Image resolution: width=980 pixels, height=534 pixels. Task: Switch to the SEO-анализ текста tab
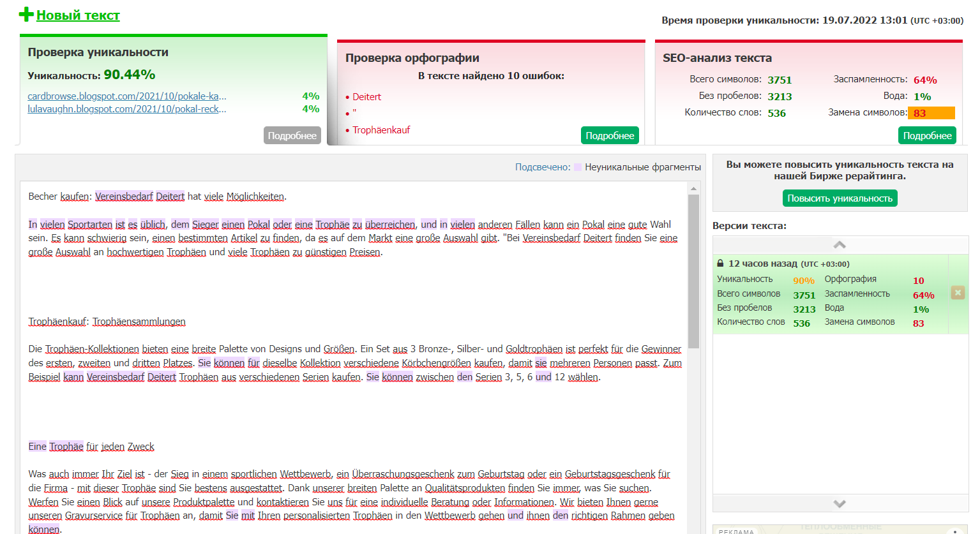pos(717,58)
